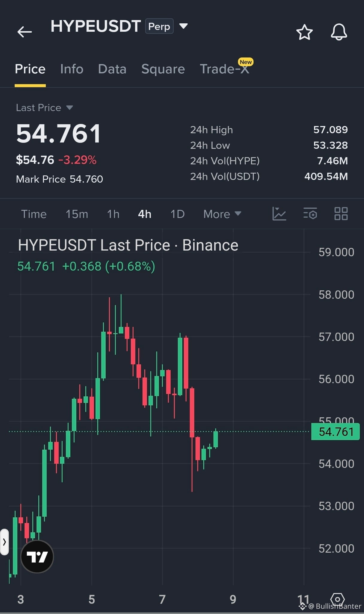The height and width of the screenshot is (614, 364).
Task: Tap the HYPEUSDT Last Price Binance chart title
Action: coord(128,245)
